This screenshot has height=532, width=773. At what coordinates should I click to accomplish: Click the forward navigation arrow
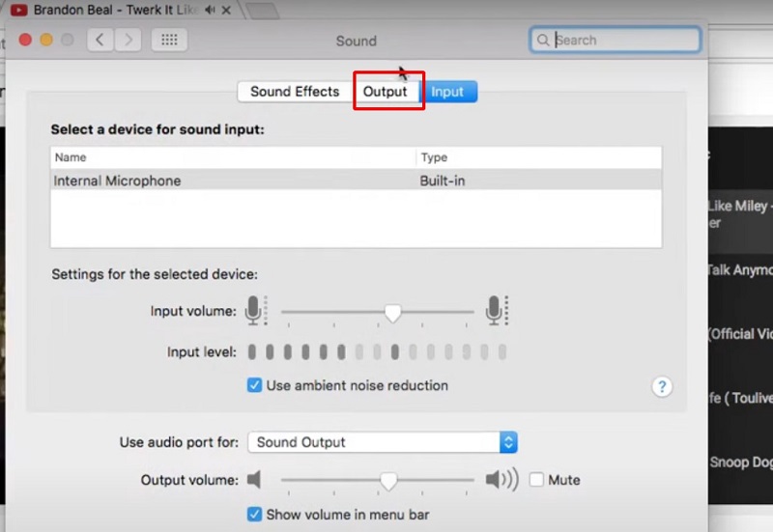tap(129, 41)
